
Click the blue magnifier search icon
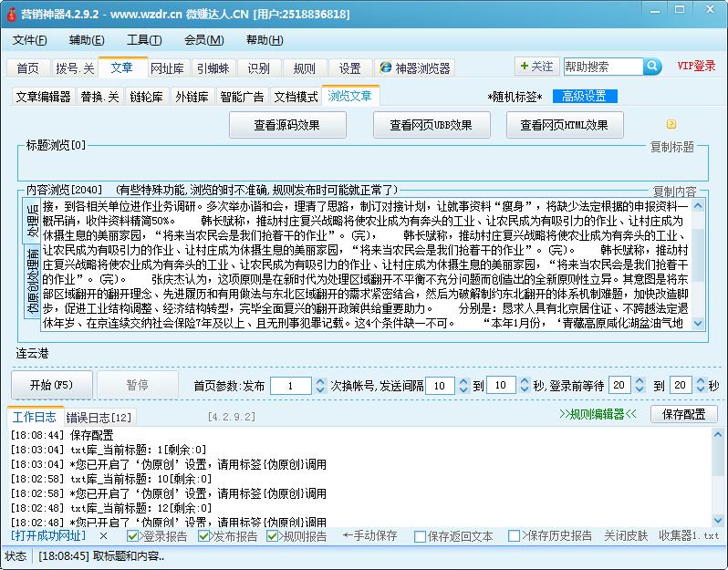[x=653, y=67]
